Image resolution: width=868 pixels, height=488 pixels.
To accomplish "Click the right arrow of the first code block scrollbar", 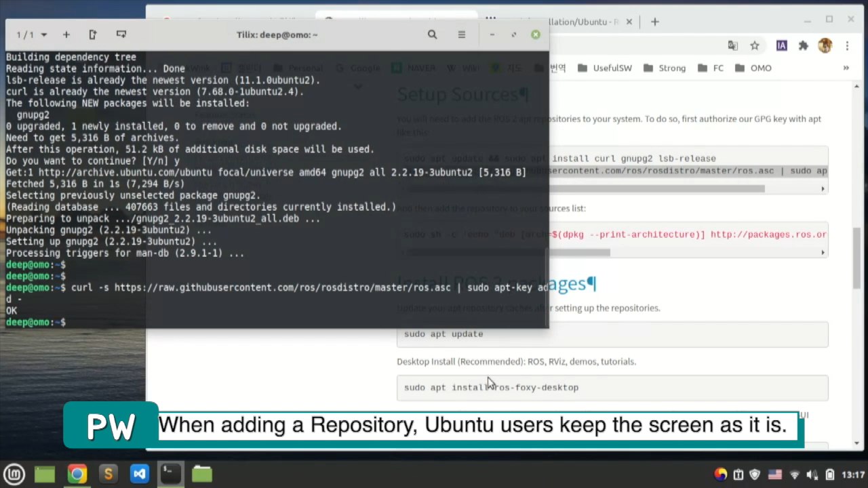I will [x=823, y=188].
